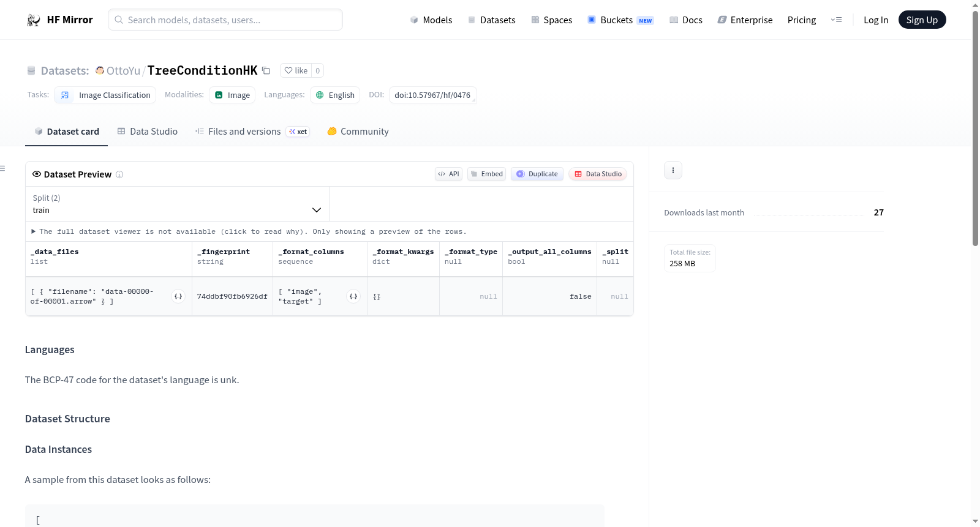
Task: Select the fingerprint value 74ddbf90fb6926df
Action: tap(232, 296)
